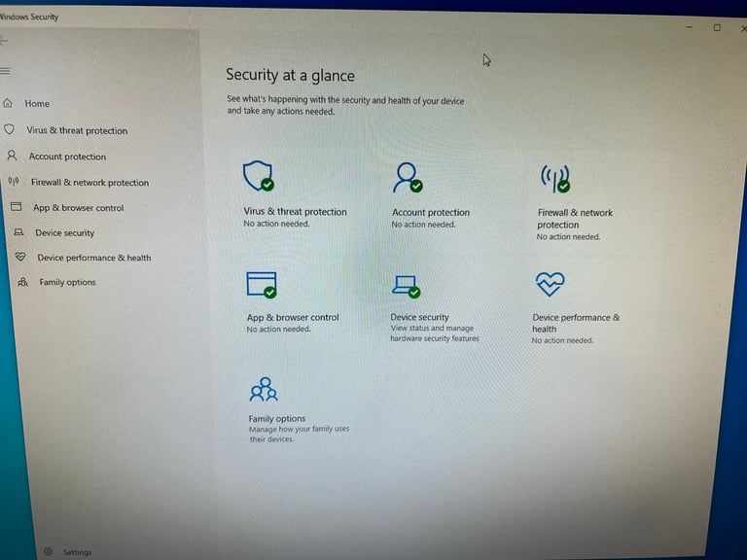
Task: Open Family options sidebar label
Action: pyautogui.click(x=68, y=282)
